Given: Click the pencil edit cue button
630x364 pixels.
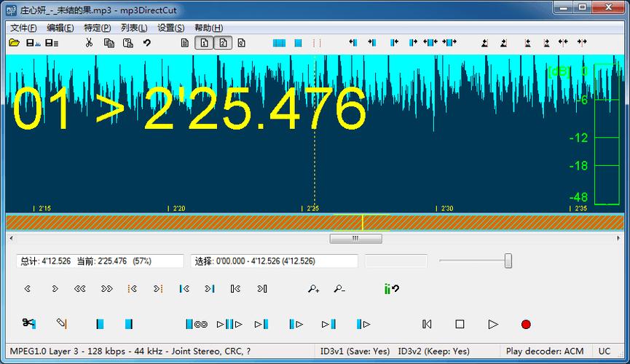Looking at the screenshot, I should [x=61, y=323].
